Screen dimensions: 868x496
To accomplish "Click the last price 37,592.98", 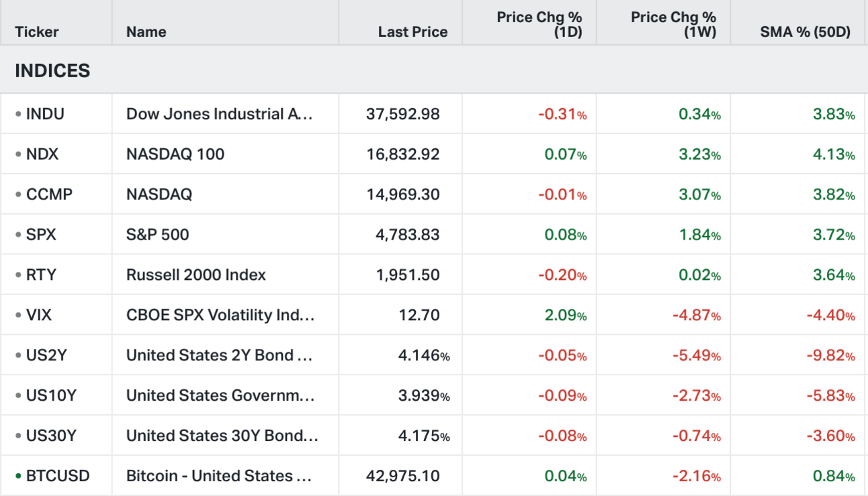I will (403, 114).
